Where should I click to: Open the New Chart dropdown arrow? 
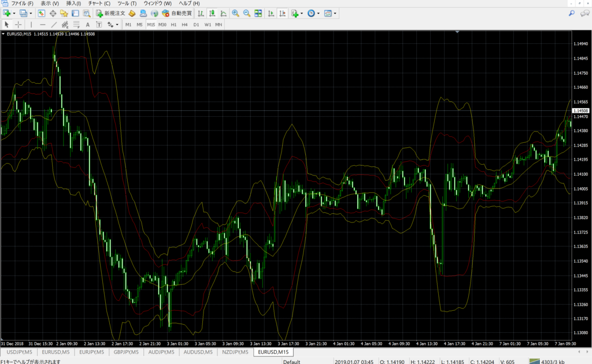pyautogui.click(x=14, y=14)
